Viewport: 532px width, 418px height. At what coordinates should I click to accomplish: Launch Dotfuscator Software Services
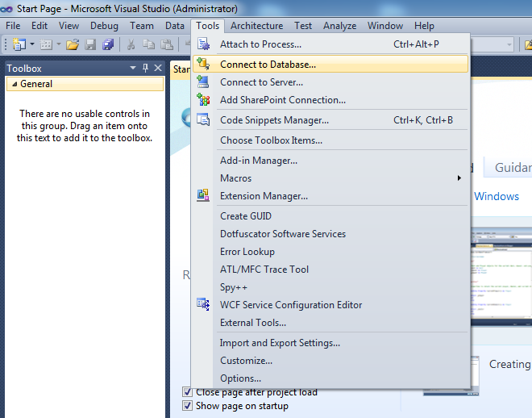point(330,234)
